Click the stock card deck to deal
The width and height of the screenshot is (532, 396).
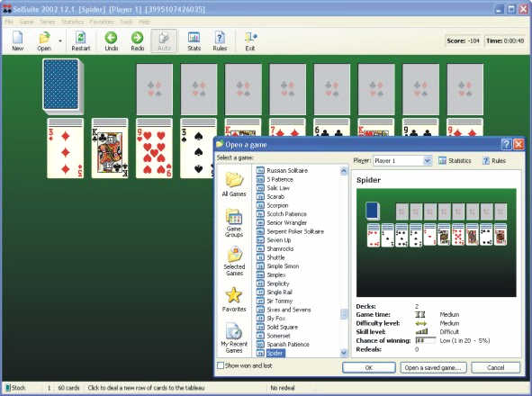click(x=62, y=85)
